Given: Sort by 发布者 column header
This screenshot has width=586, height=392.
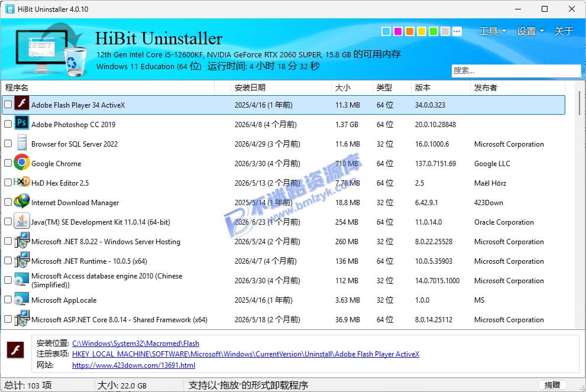Looking at the screenshot, I should (x=517, y=88).
